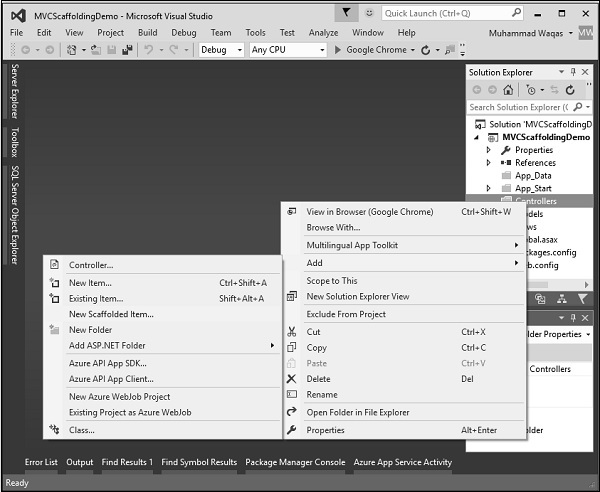Expand the App_Start folder node

point(489,189)
